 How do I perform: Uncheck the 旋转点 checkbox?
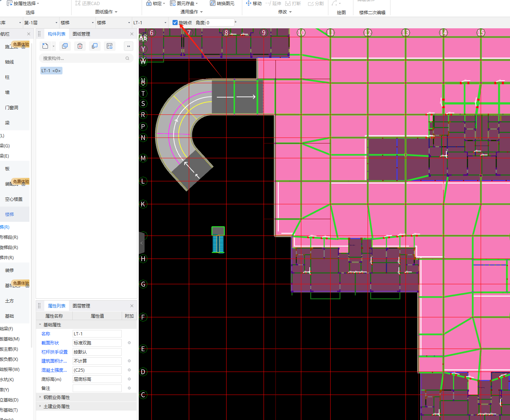tap(175, 23)
